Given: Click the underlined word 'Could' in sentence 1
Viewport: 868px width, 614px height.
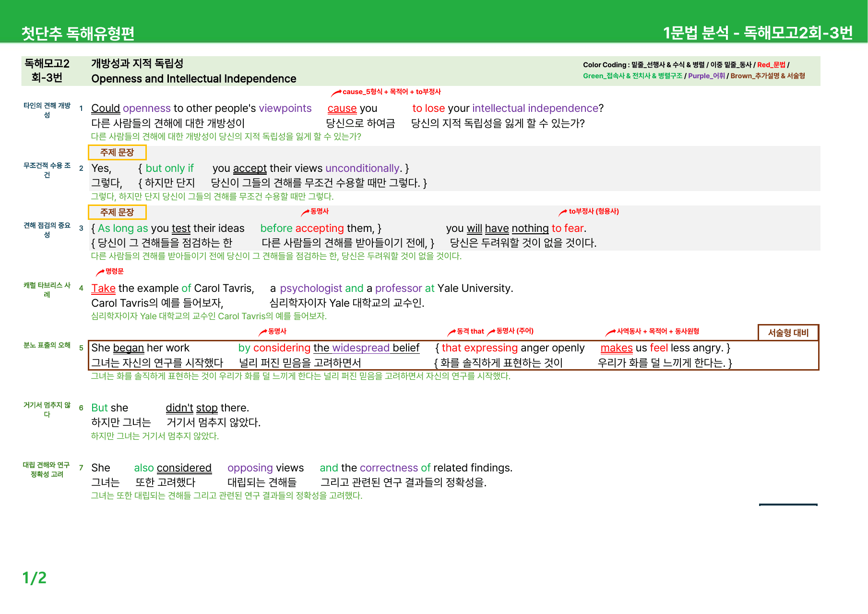Looking at the screenshot, I should [106, 108].
